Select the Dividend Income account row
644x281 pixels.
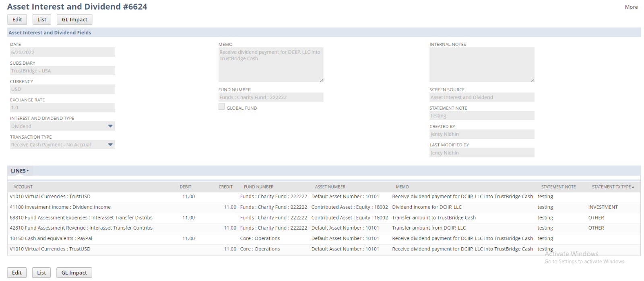[x=60, y=207]
